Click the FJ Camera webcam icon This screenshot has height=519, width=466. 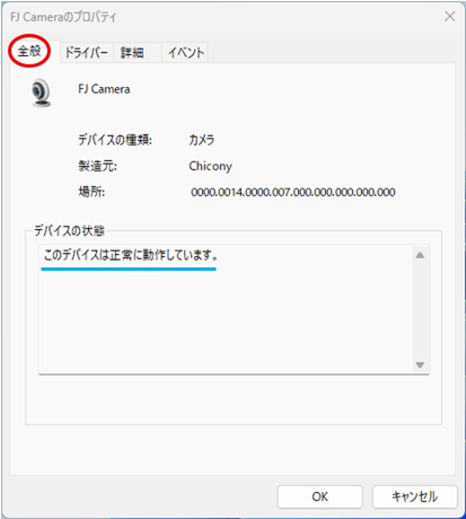tap(41, 93)
